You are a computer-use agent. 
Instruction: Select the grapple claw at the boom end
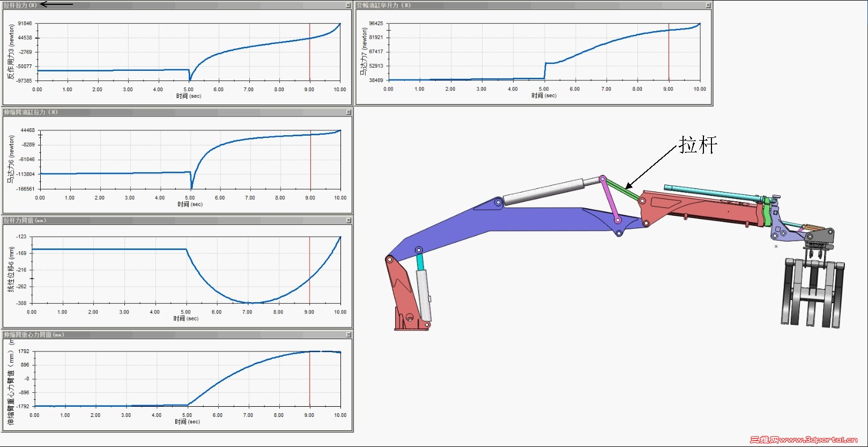813,292
